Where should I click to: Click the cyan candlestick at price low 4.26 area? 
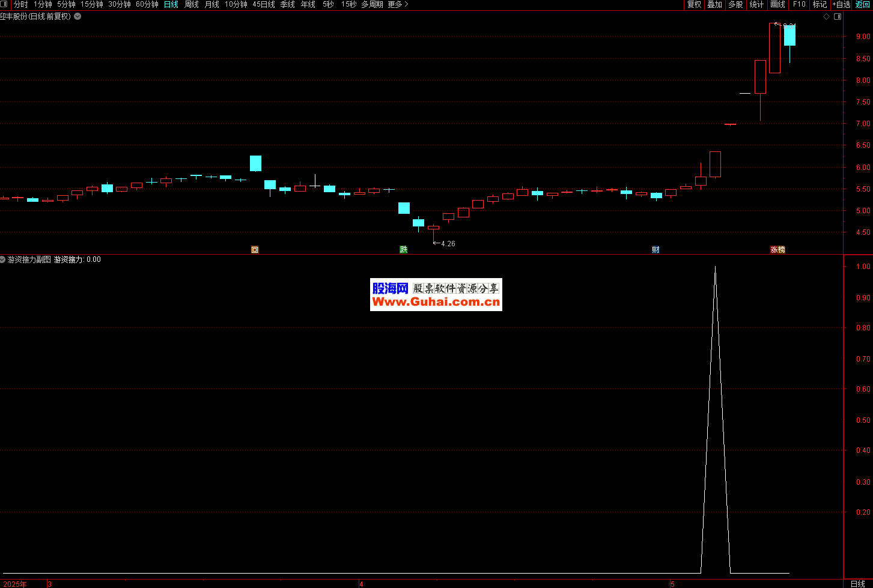[419, 223]
